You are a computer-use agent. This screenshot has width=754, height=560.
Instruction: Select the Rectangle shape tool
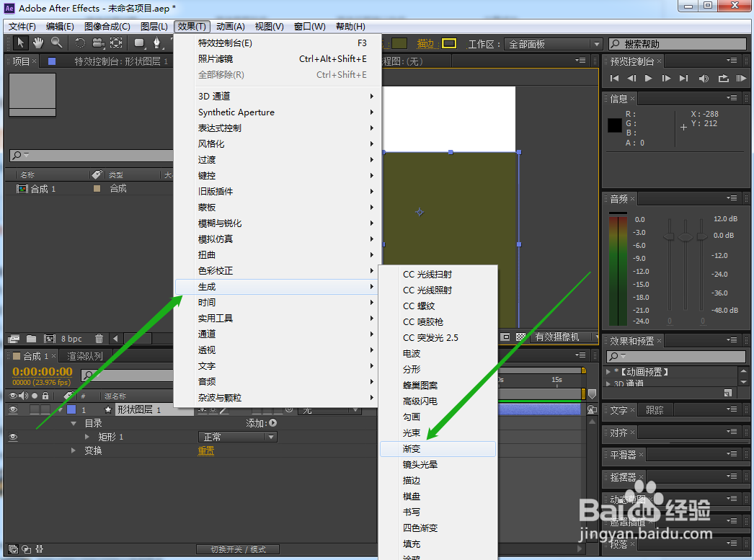click(139, 43)
